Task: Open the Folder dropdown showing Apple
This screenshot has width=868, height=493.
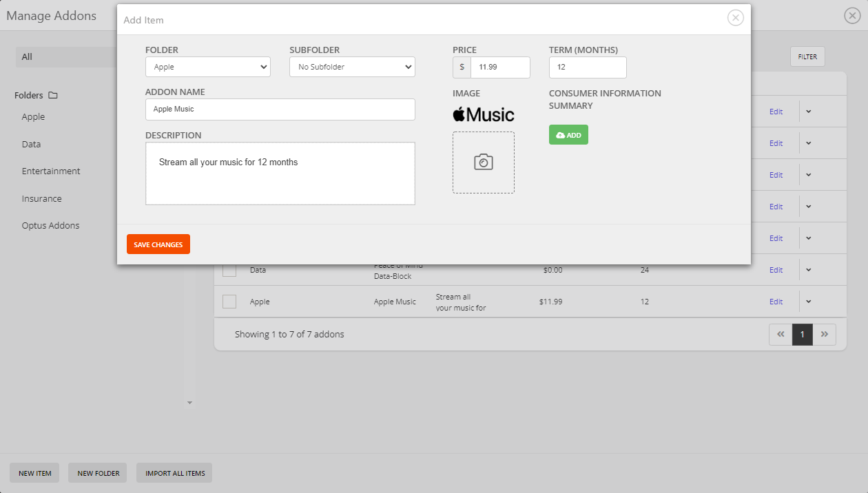Action: (x=207, y=67)
